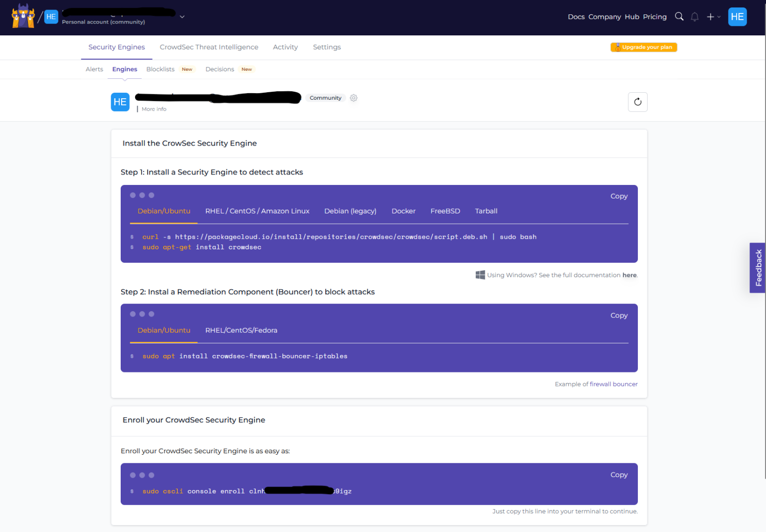Click the Windows logo near the documentation note

pos(480,275)
